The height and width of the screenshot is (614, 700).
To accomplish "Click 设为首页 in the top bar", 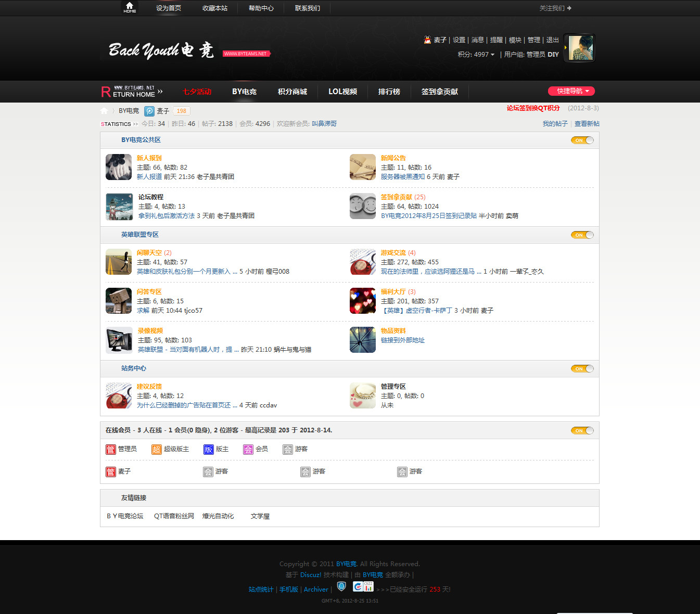I will coord(169,8).
